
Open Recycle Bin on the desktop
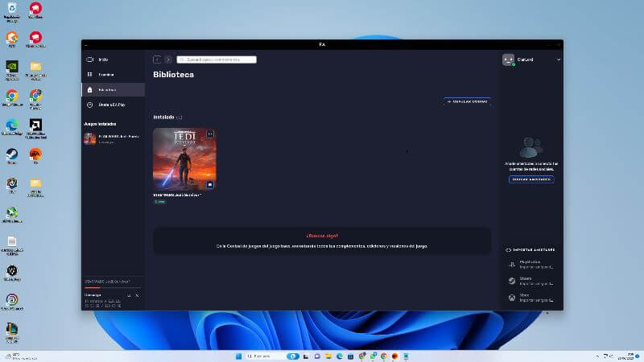(x=12, y=11)
